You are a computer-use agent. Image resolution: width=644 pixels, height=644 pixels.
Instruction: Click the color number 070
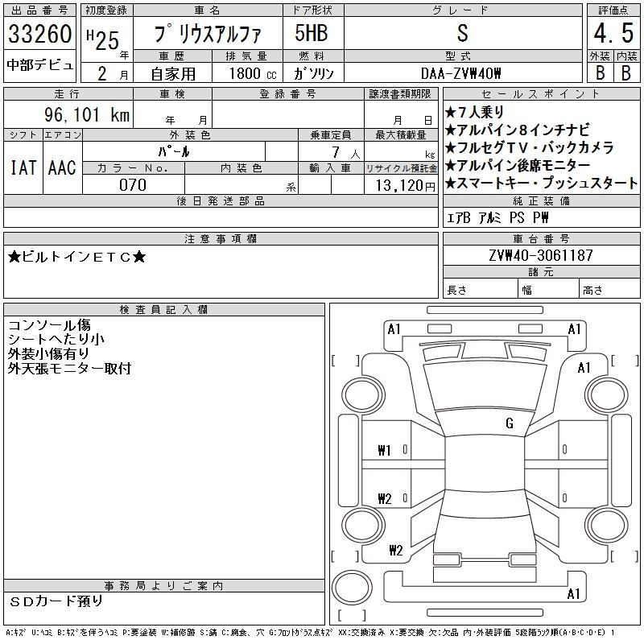[133, 185]
